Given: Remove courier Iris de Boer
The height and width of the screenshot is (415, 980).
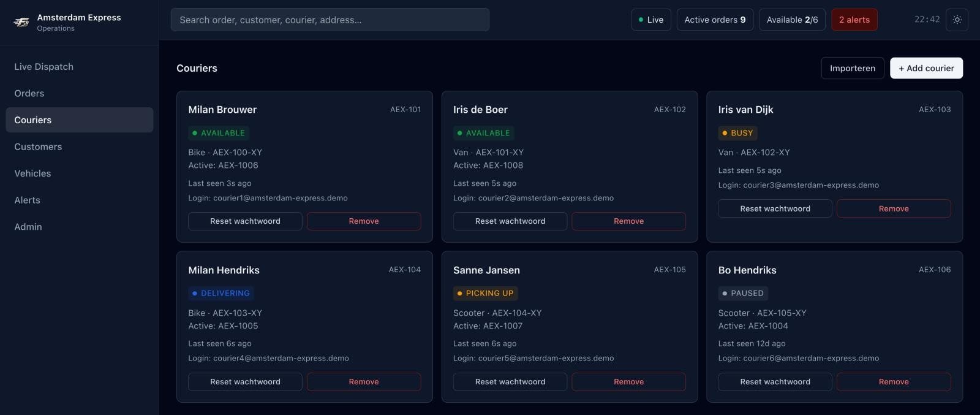Looking at the screenshot, I should pyautogui.click(x=628, y=221).
